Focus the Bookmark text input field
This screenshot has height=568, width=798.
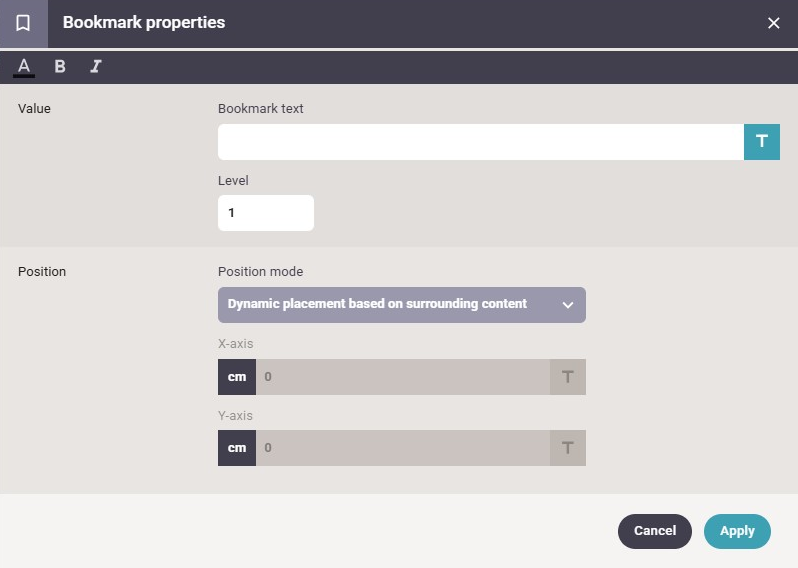[480, 141]
